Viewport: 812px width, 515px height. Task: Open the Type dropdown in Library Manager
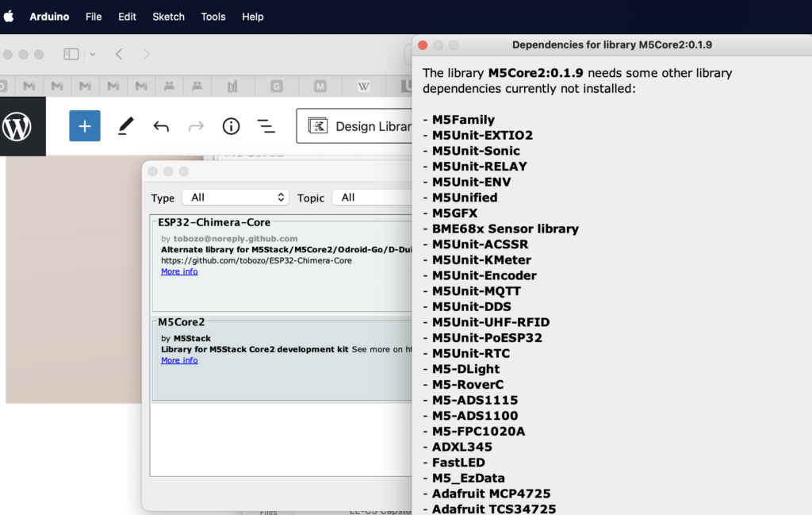coord(236,198)
